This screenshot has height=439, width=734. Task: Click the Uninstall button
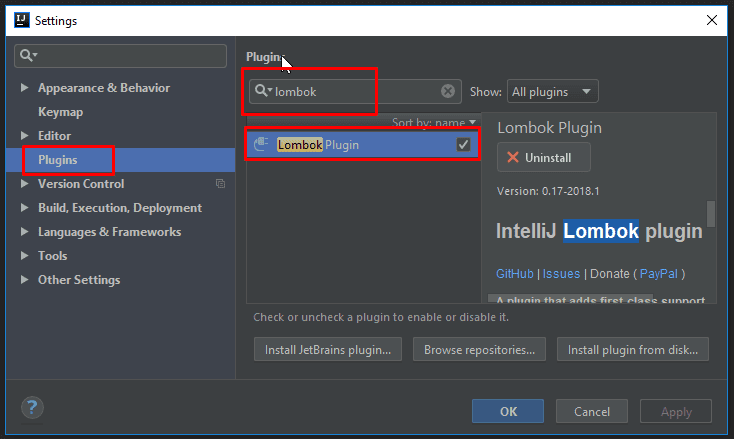coord(543,157)
